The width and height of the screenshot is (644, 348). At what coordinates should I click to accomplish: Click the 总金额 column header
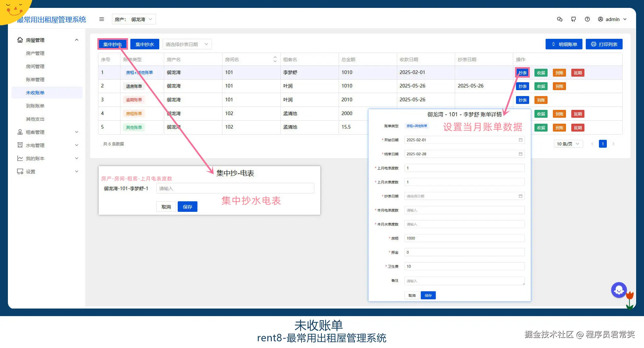(x=348, y=60)
